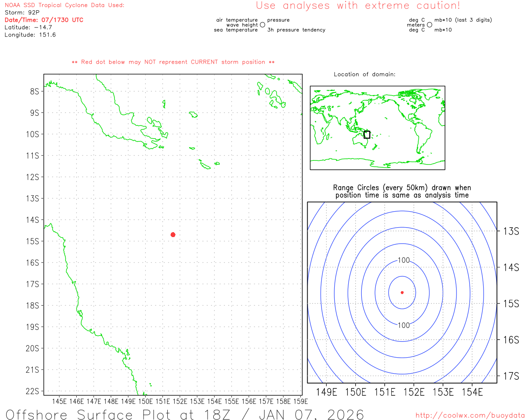The image size is (525, 420).
Task: Click the 16S label on range circles plot
Action: coord(511,340)
